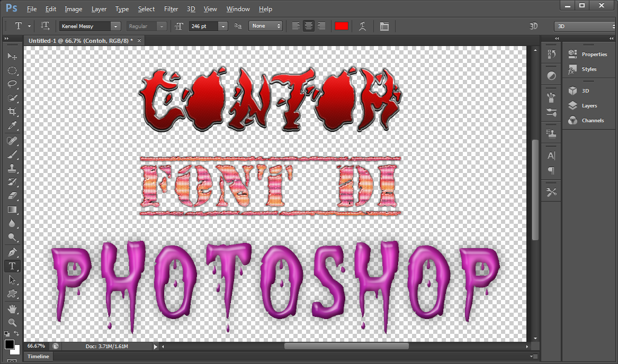618x364 pixels.
Task: Center text alignment
Action: pos(309,26)
